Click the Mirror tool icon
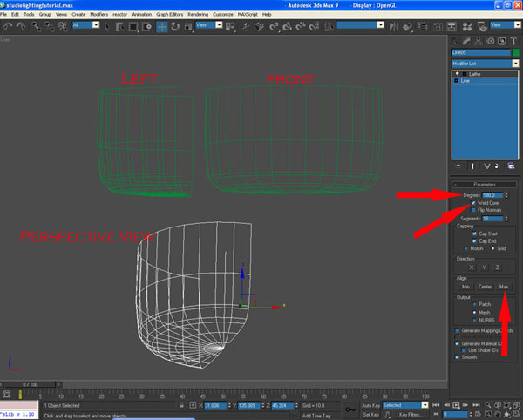 [394, 27]
